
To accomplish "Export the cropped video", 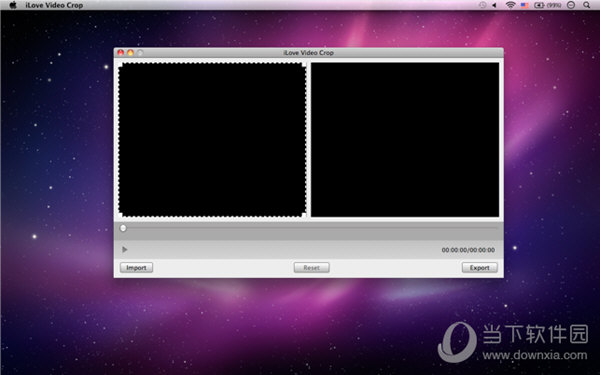I will coord(479,267).
